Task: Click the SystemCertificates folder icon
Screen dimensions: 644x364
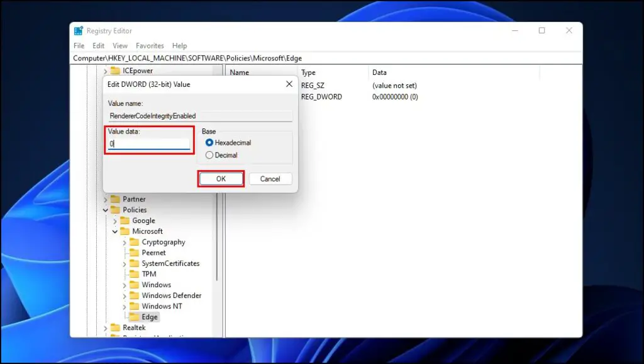Action: click(x=135, y=263)
